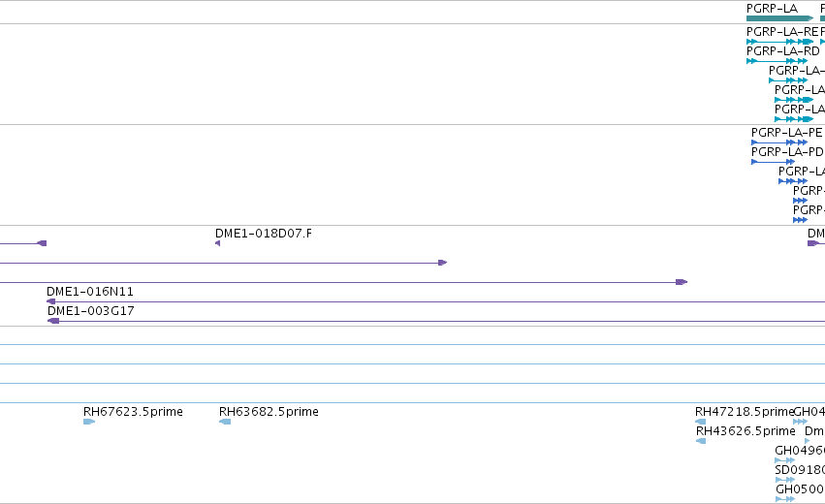This screenshot has height=504, width=825.
Task: Open the RH67623.5prime EST label
Action: [x=133, y=411]
